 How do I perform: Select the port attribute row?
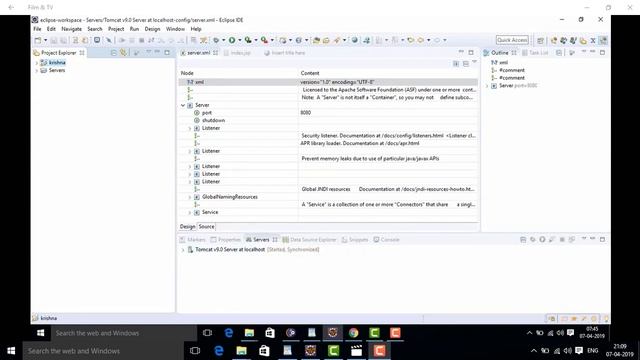[328, 113]
